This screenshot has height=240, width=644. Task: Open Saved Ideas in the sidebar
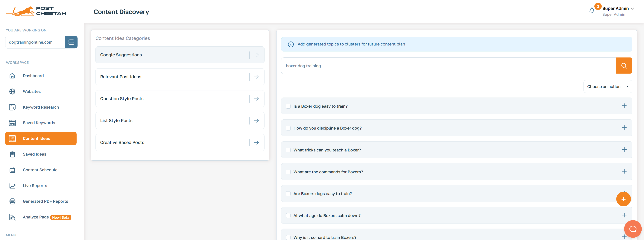tap(34, 154)
